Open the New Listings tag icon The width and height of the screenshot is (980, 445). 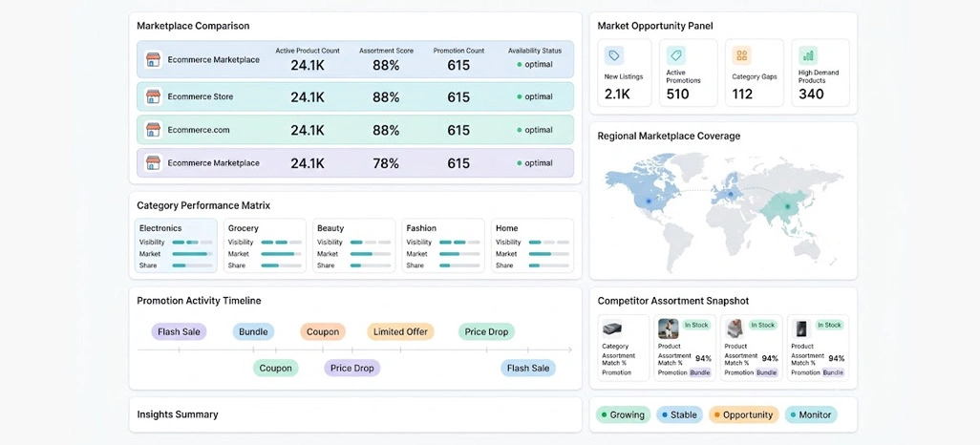[x=614, y=55]
